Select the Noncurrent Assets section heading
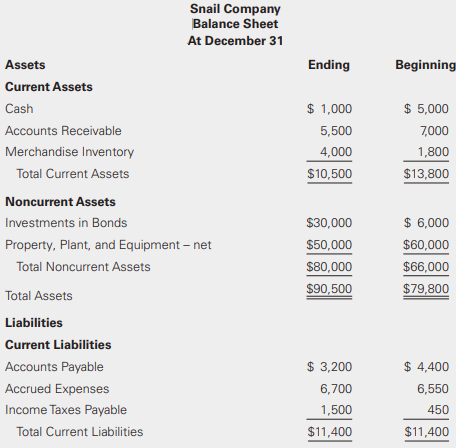Image resolution: width=456 pixels, height=448 pixels. coord(60,202)
